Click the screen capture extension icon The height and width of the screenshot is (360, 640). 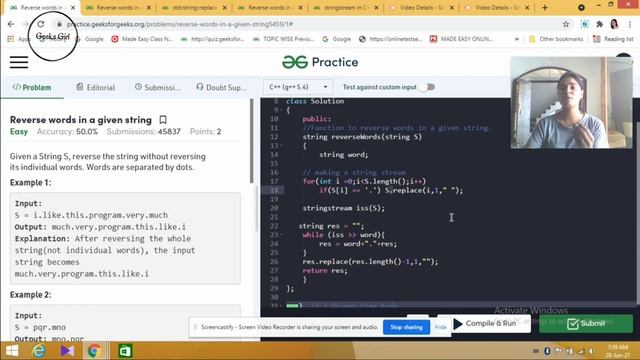(x=584, y=24)
